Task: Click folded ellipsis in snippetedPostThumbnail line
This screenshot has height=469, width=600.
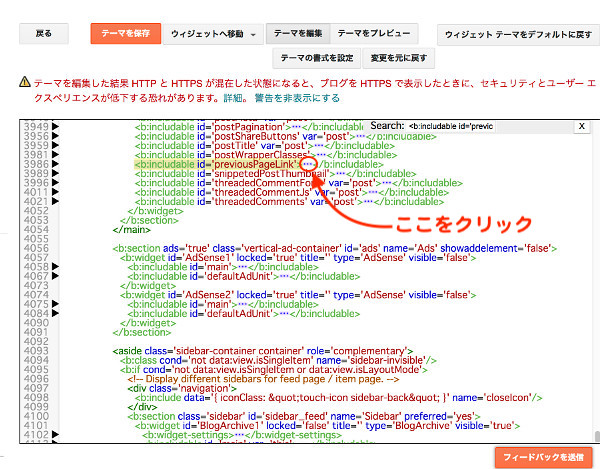Action: coord(340,174)
